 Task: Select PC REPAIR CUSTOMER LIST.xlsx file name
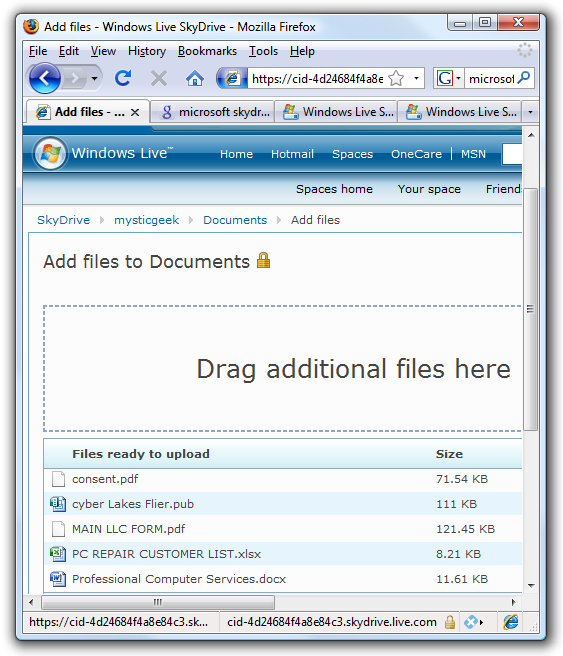[x=166, y=554]
